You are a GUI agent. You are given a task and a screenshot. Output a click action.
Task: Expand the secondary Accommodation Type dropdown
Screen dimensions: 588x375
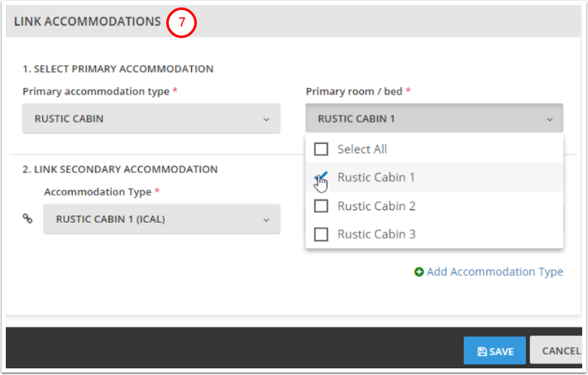(161, 219)
